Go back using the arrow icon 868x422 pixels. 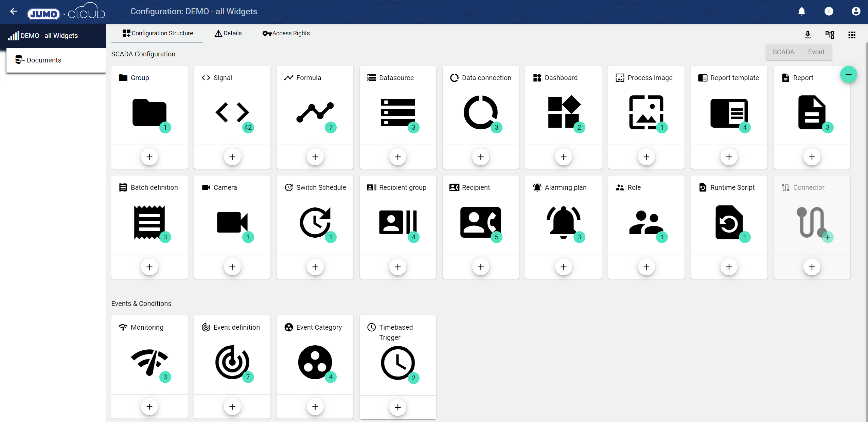coord(14,12)
